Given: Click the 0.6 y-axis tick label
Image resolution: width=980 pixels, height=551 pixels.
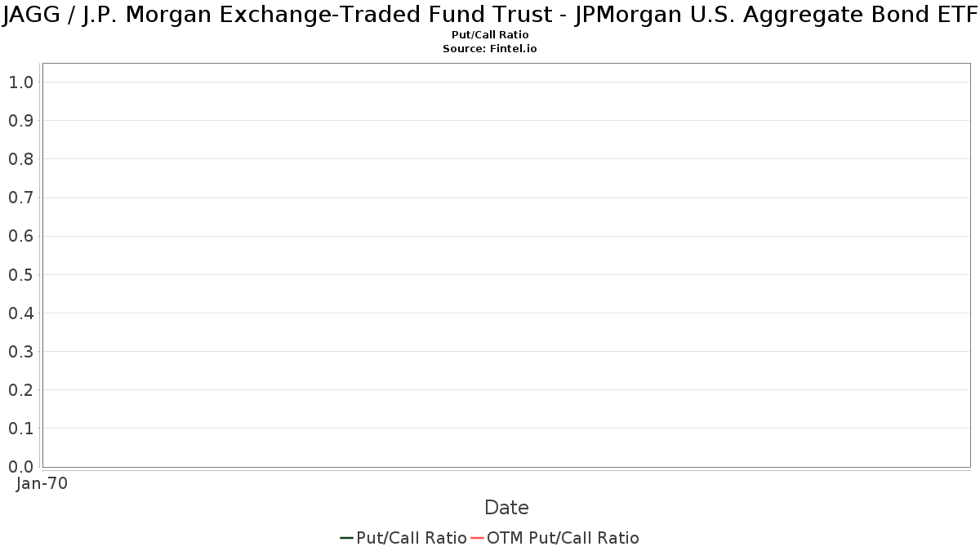Looking at the screenshot, I should 20,236.
